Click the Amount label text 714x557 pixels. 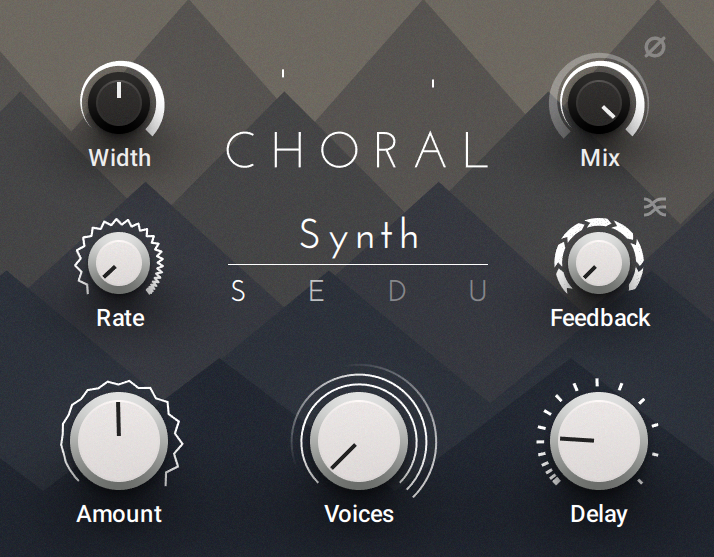point(119,514)
